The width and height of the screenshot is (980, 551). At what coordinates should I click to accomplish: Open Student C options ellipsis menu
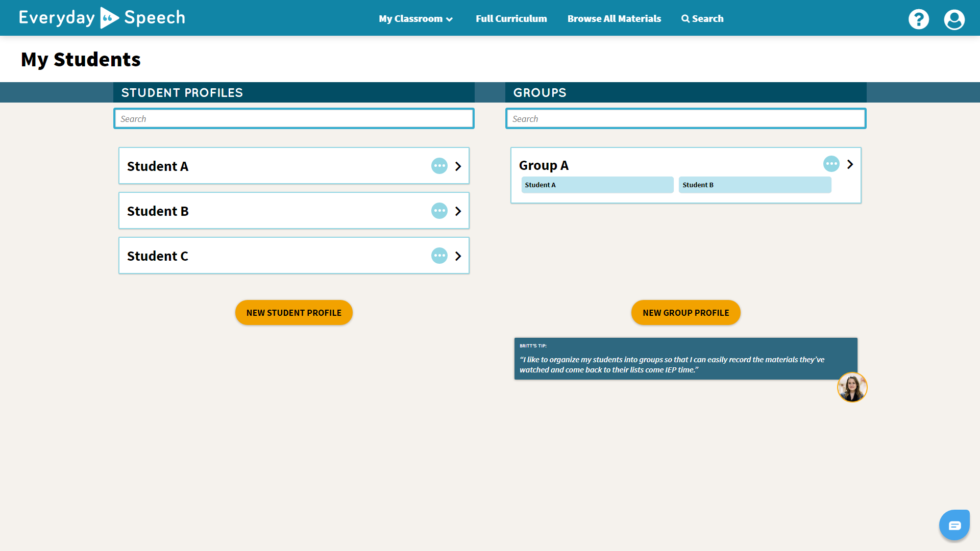[439, 256]
